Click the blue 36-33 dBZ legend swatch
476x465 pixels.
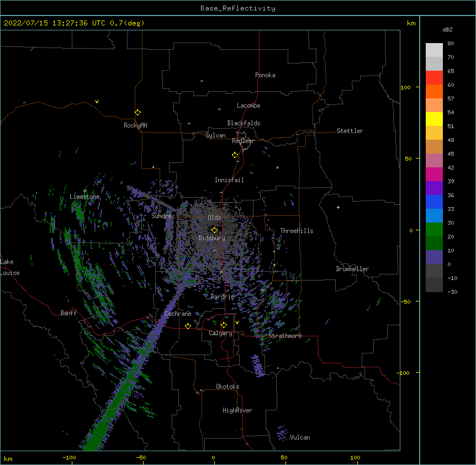pyautogui.click(x=434, y=202)
